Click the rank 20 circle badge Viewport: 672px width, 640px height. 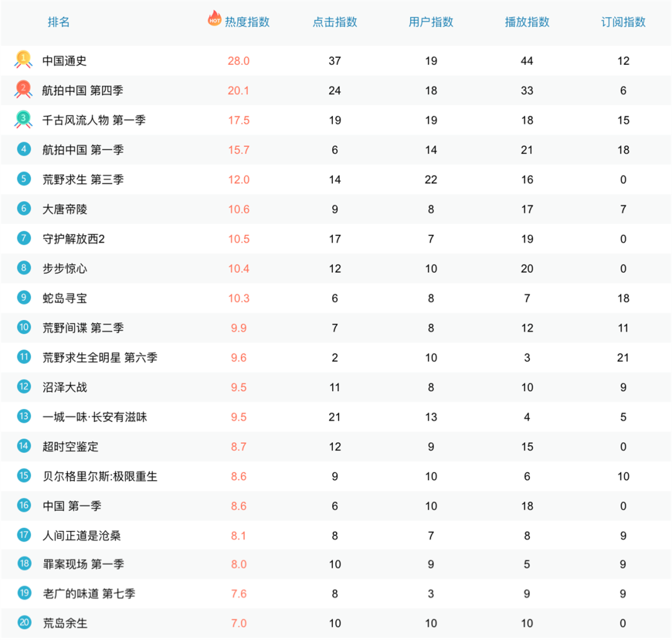click(24, 623)
